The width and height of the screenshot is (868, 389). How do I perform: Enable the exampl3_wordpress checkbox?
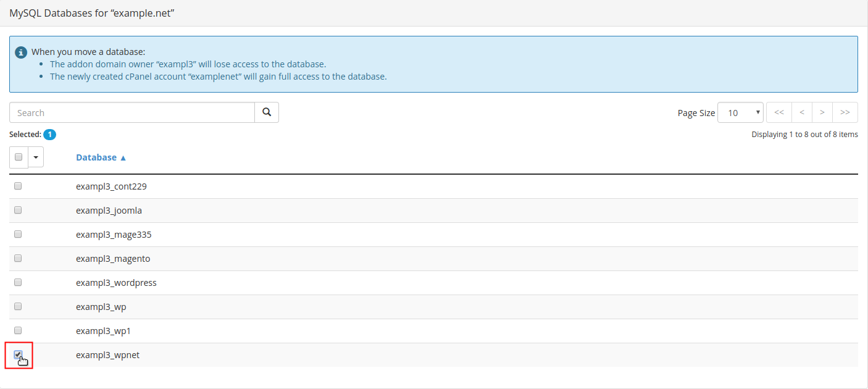point(18,282)
